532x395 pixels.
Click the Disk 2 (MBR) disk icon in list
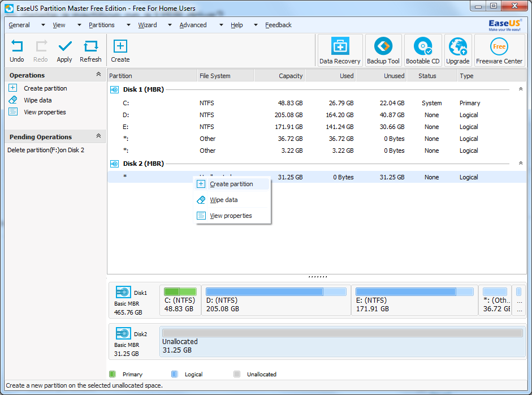115,164
